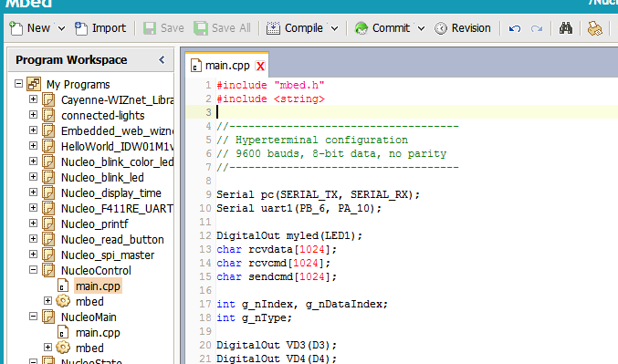The width and height of the screenshot is (618, 364).
Task: Click the Commit button
Action: click(382, 28)
